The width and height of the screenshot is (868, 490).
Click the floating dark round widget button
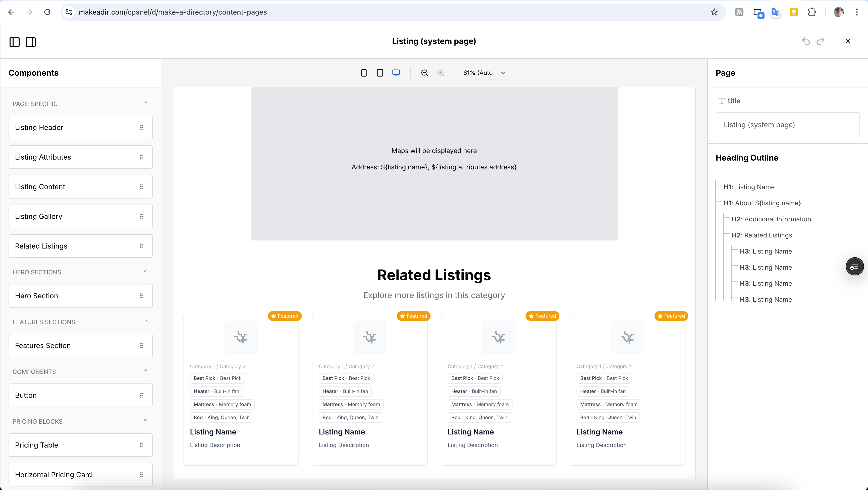point(854,267)
